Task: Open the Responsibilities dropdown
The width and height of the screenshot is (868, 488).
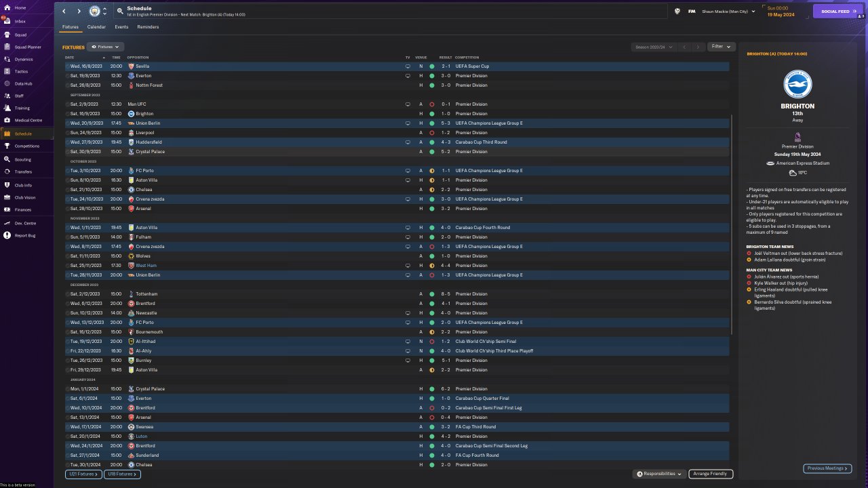Action: click(658, 474)
